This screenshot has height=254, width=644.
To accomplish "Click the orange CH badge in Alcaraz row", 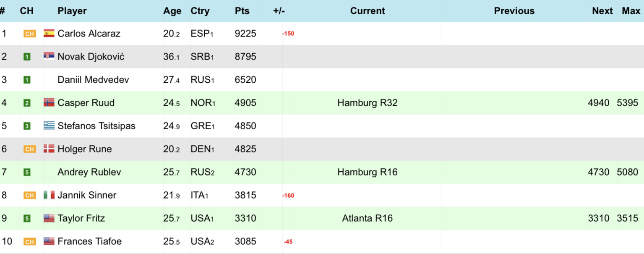I will (29, 34).
